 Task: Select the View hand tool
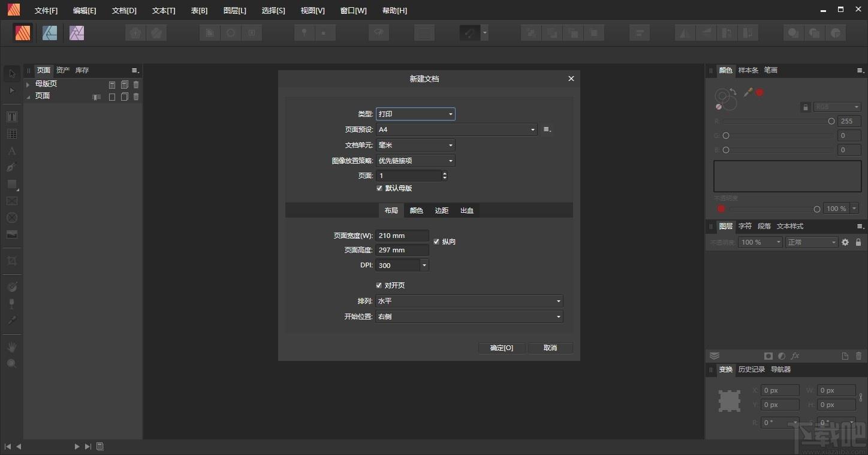tap(12, 347)
